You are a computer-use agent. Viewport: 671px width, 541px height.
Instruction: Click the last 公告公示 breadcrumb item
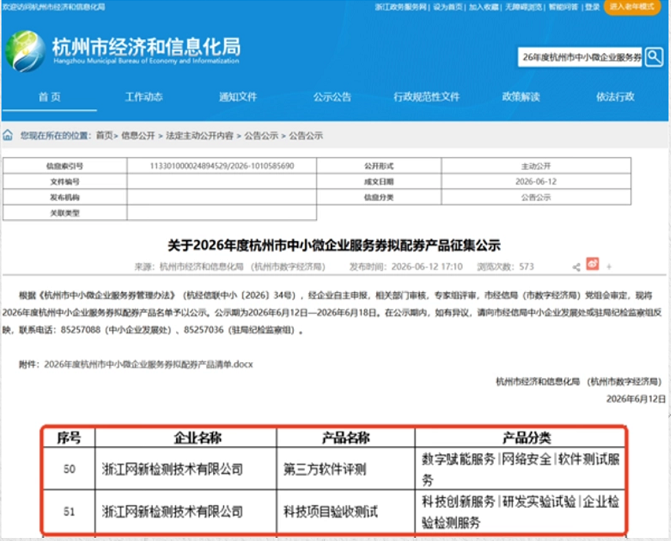[306, 136]
